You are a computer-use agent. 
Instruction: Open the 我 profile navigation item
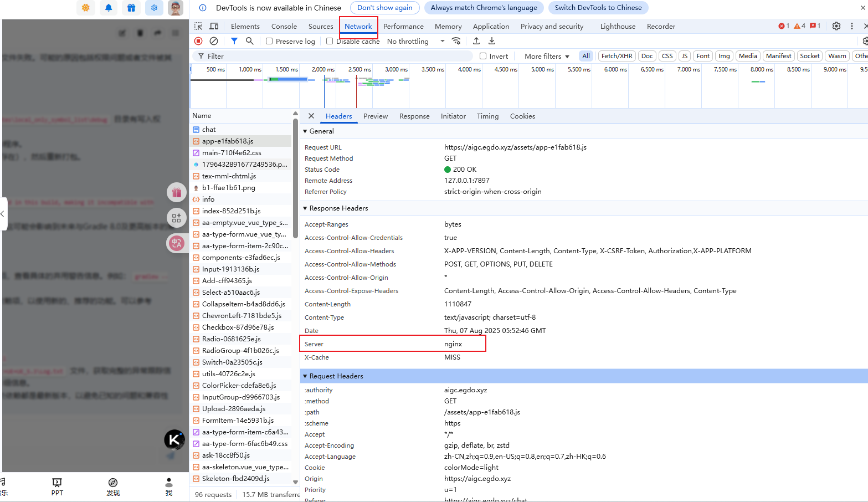169,487
